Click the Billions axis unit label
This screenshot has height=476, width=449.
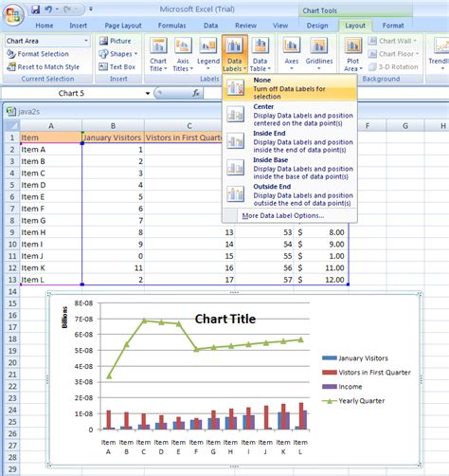pyautogui.click(x=64, y=317)
